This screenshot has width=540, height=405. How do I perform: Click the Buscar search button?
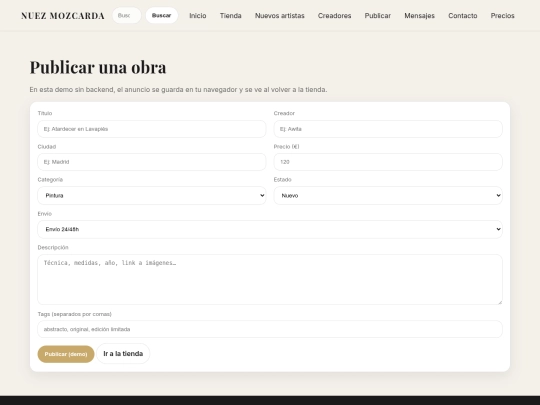click(x=162, y=15)
